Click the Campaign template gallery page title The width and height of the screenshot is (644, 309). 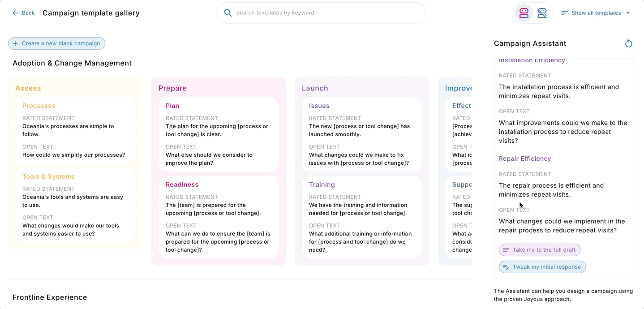click(91, 13)
